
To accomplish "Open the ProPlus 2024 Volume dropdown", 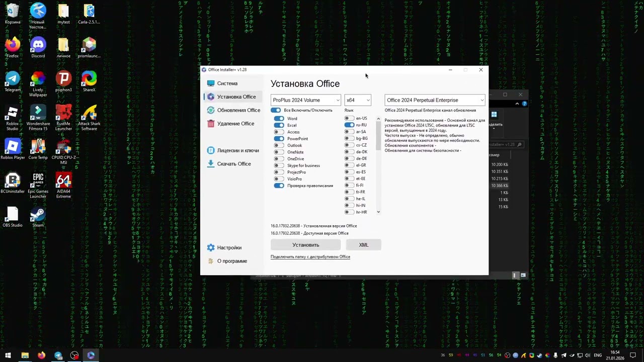I will pos(306,100).
